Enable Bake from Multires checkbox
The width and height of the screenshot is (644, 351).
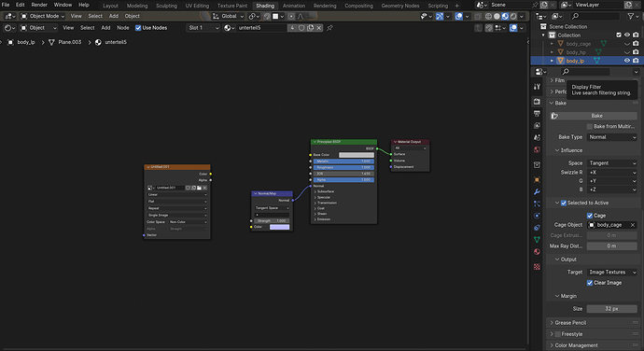(590, 126)
